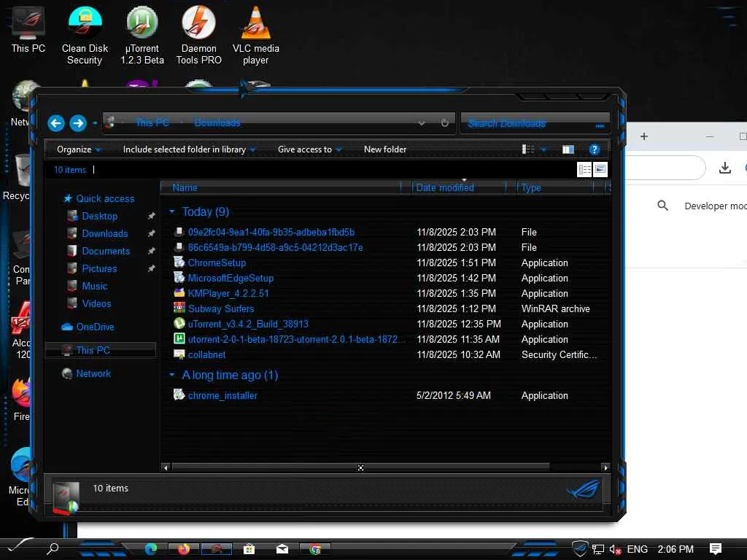Click the muted volume icon in tray
Screen dimensions: 747x560
614,550
